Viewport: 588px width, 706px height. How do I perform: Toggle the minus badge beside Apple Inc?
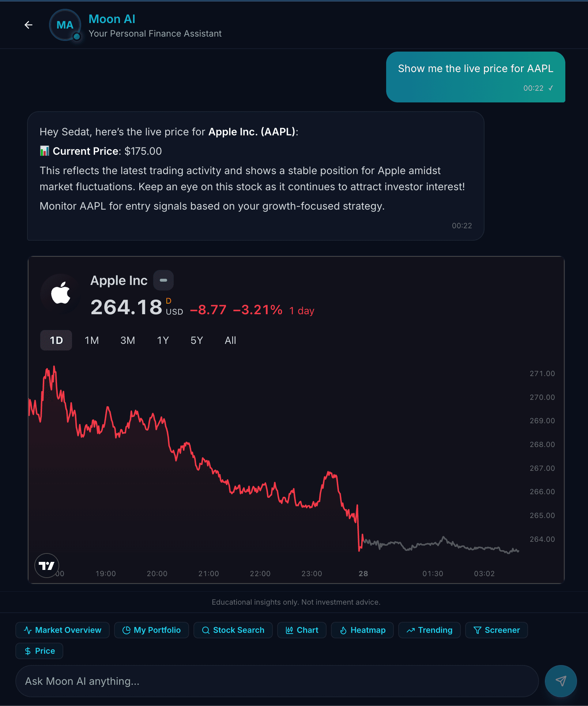(x=163, y=280)
